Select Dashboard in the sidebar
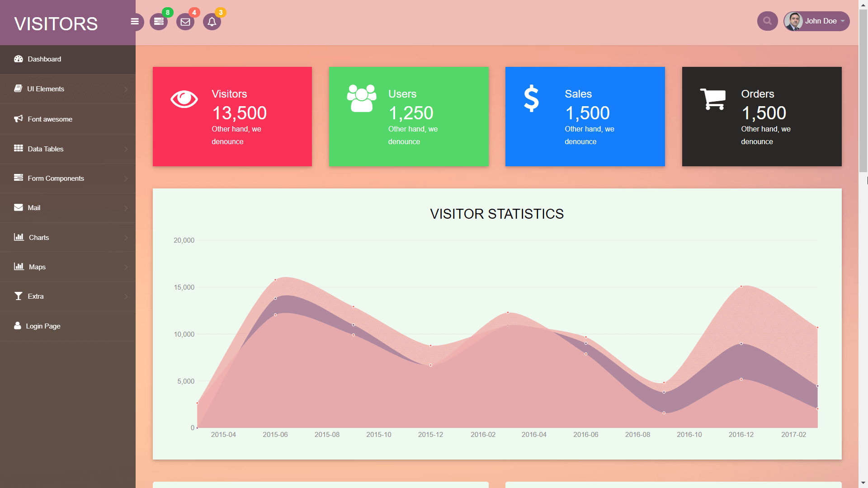 [x=44, y=59]
